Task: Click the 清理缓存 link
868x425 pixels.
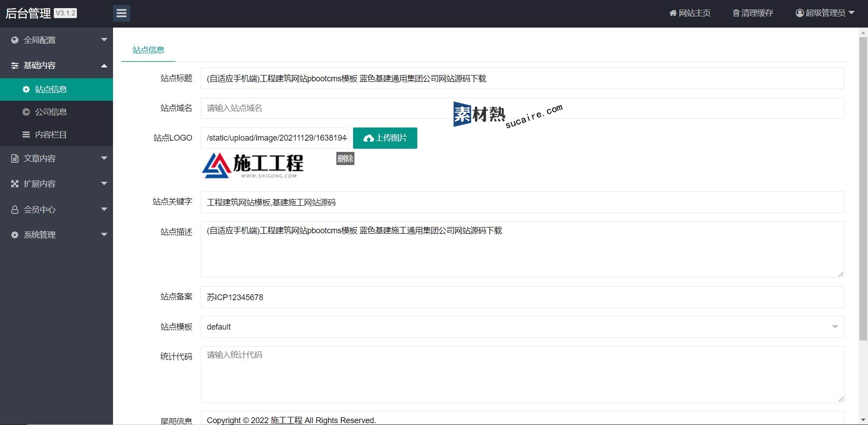Action: [x=753, y=13]
